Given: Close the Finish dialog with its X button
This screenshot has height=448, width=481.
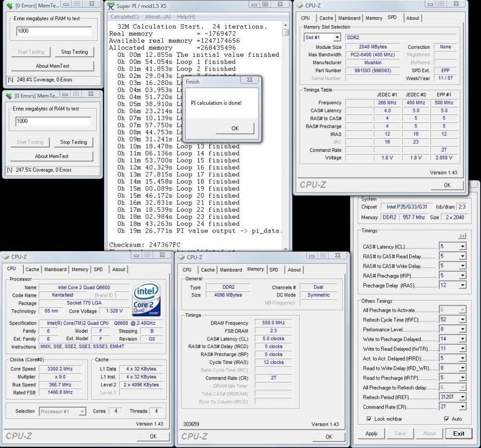Looking at the screenshot, I should [x=250, y=80].
